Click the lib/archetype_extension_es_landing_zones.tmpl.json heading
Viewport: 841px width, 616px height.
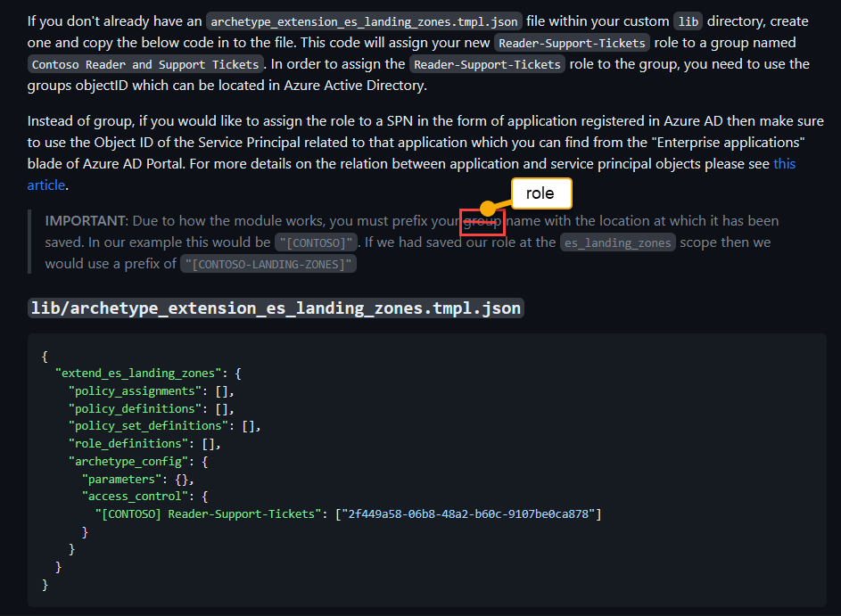click(274, 308)
